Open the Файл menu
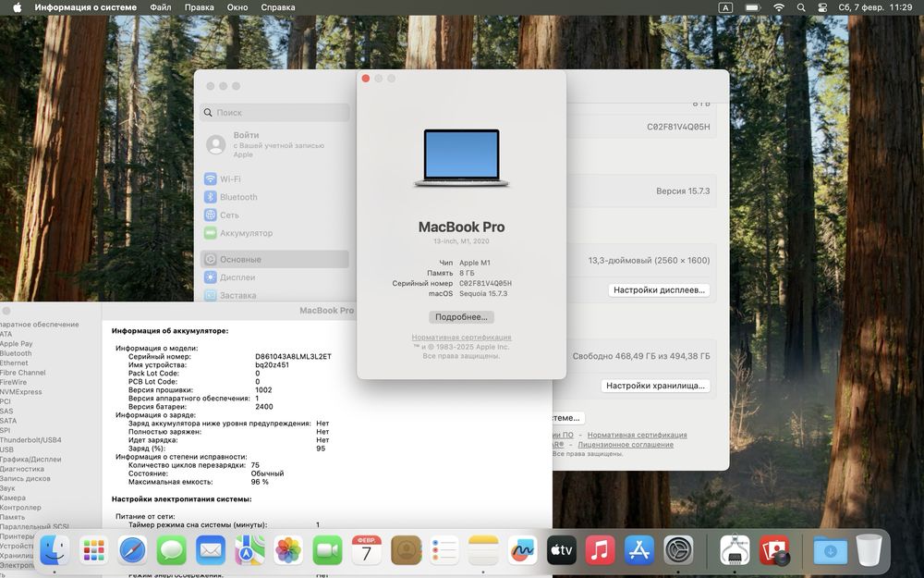924x578 pixels. pyautogui.click(x=160, y=7)
